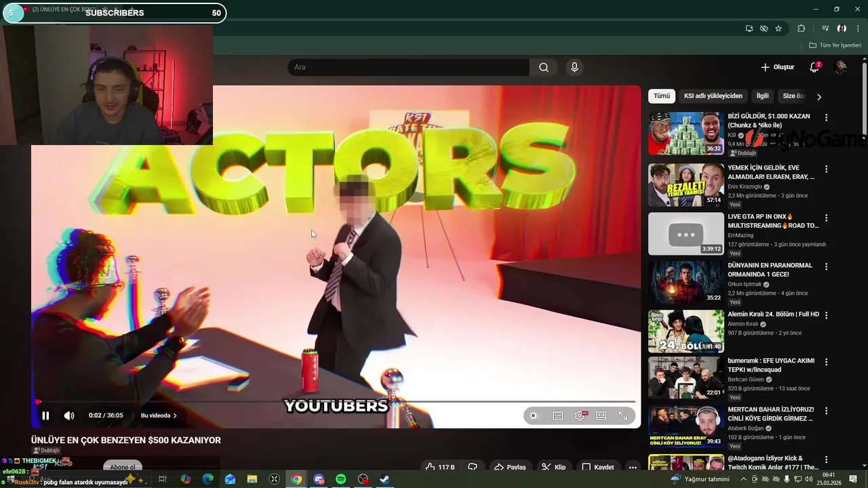Show more filter chips with right arrow
868x488 pixels.
[x=818, y=97]
